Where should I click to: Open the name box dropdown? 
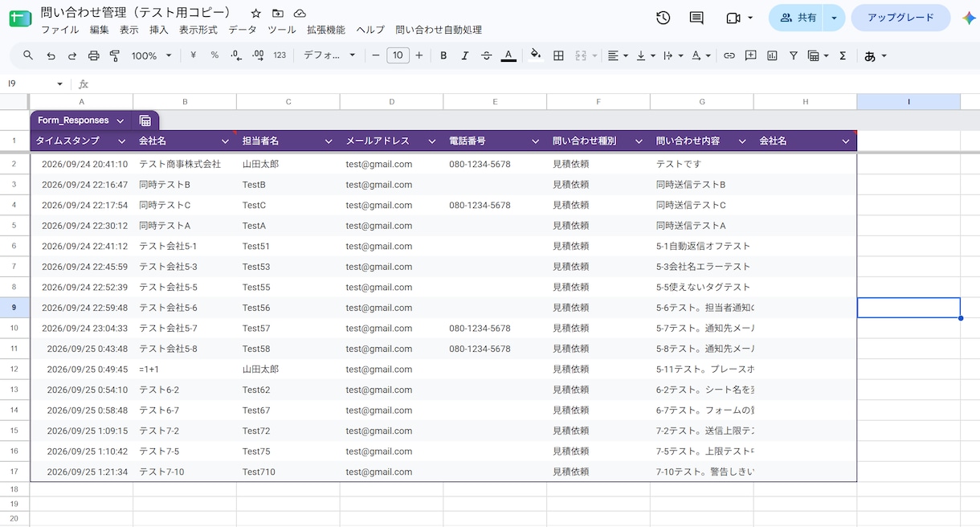click(x=59, y=84)
